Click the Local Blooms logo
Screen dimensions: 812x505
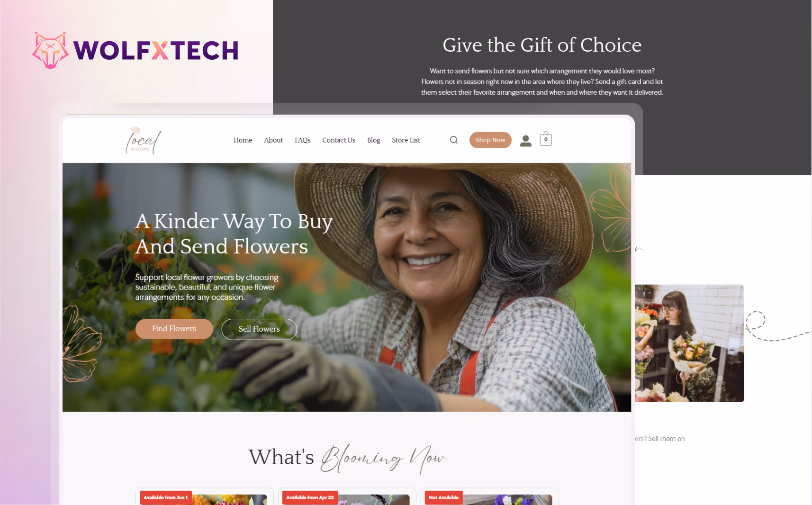[143, 140]
